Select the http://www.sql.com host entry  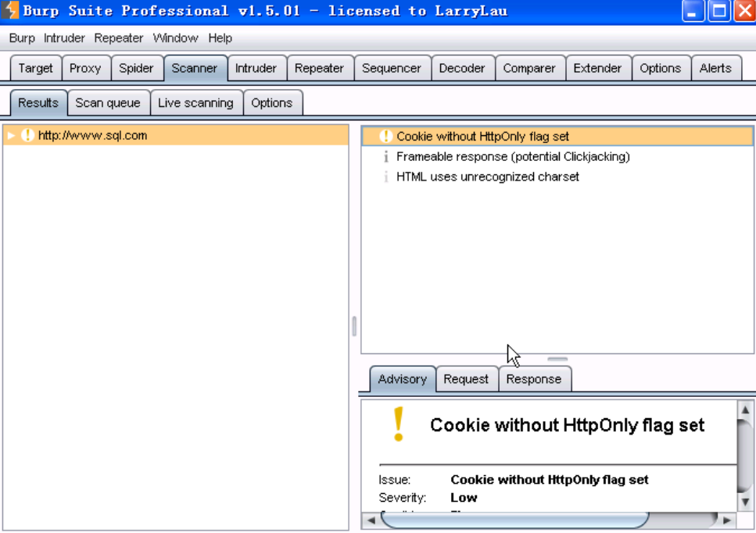pos(176,135)
